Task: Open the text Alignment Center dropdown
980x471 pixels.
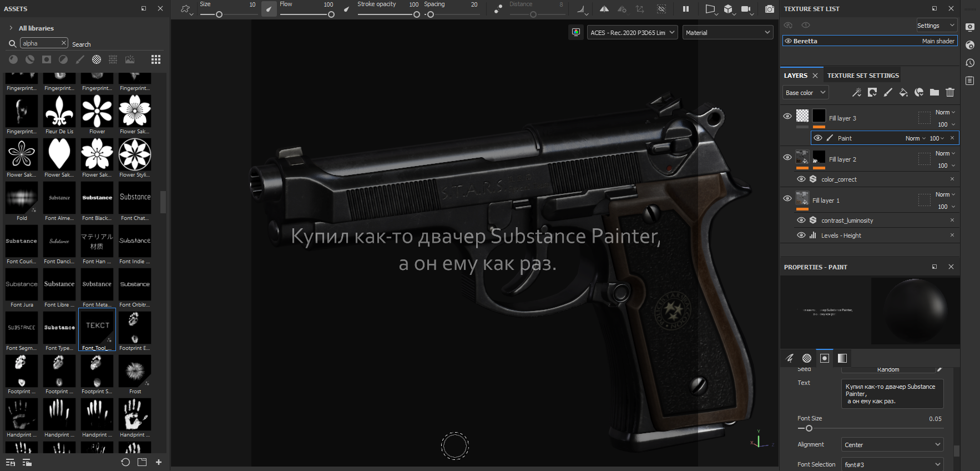Action: [x=892, y=445]
